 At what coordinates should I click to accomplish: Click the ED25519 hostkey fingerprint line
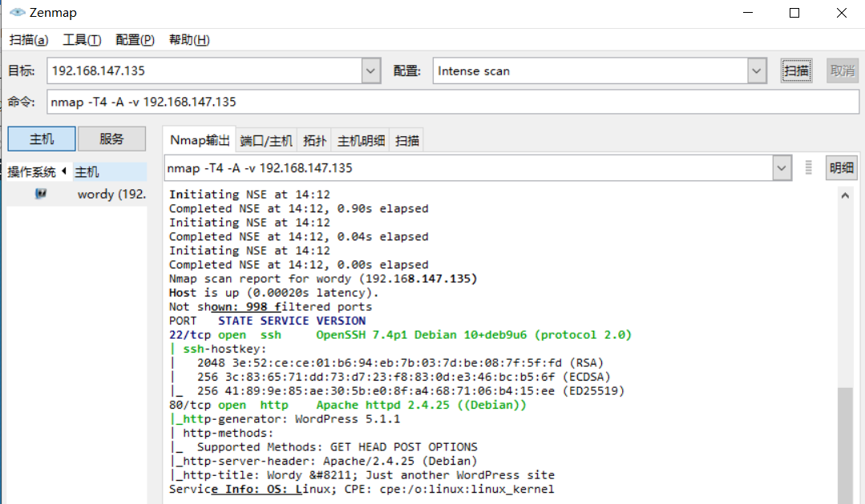click(x=397, y=391)
